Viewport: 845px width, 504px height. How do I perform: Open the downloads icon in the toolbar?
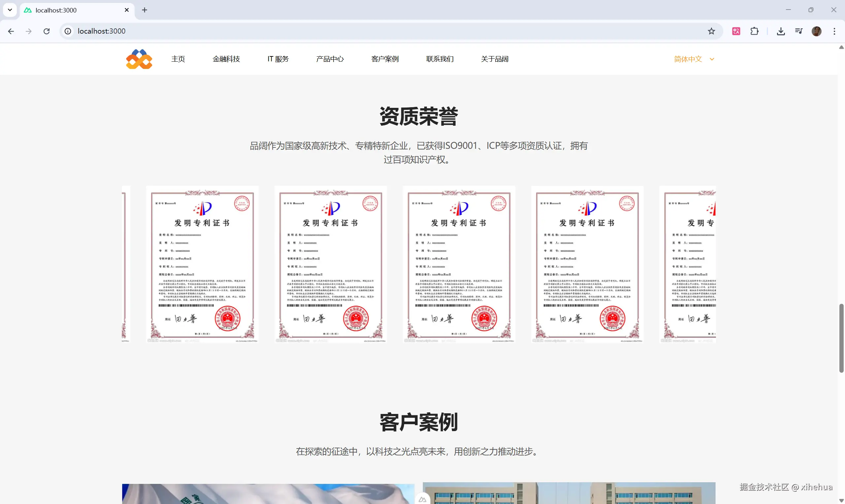pos(780,31)
